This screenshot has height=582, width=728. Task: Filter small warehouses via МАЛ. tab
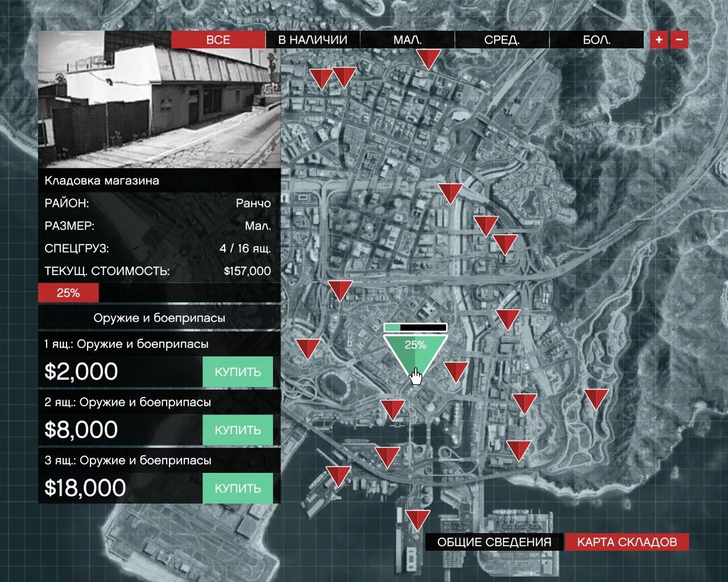407,40
